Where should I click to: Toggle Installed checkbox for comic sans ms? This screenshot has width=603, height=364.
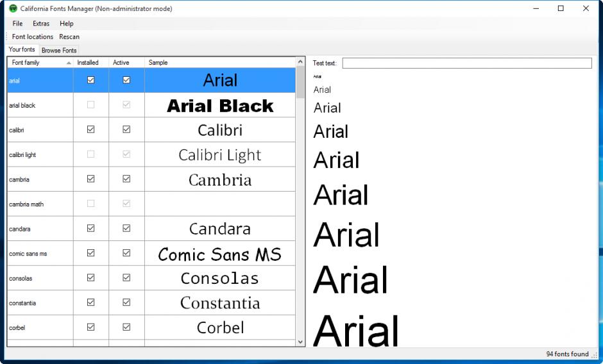point(90,253)
